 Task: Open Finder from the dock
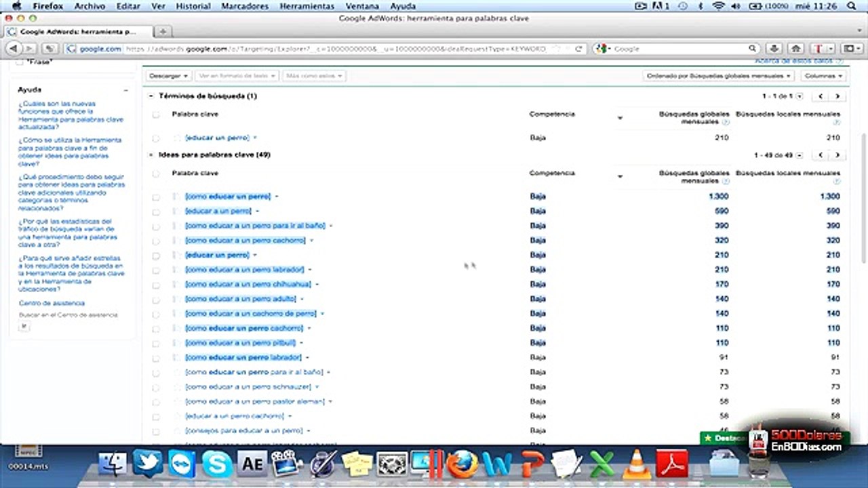[x=113, y=464]
